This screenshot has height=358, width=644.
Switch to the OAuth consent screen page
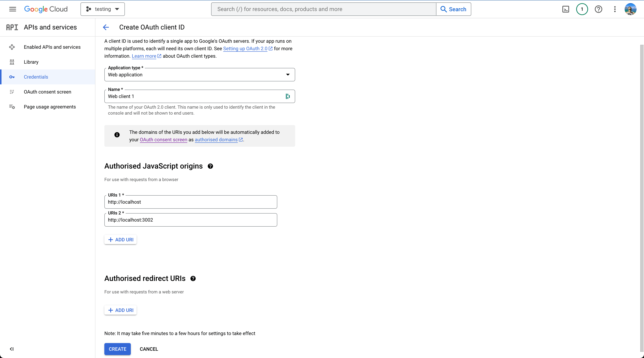point(48,92)
